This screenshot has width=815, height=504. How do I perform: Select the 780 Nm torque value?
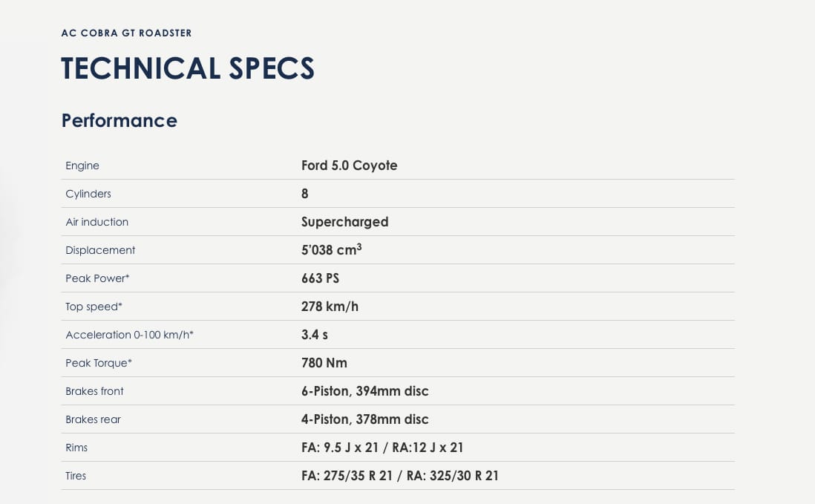click(324, 363)
